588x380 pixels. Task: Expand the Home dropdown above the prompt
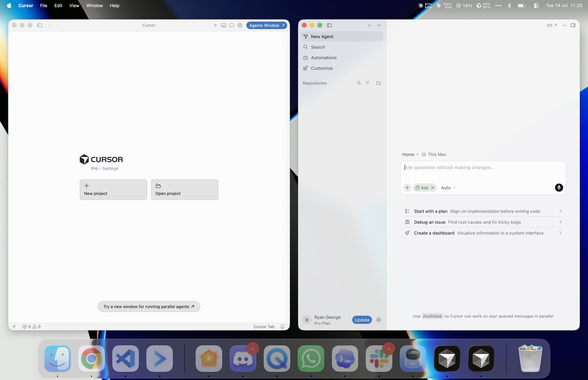(x=411, y=154)
